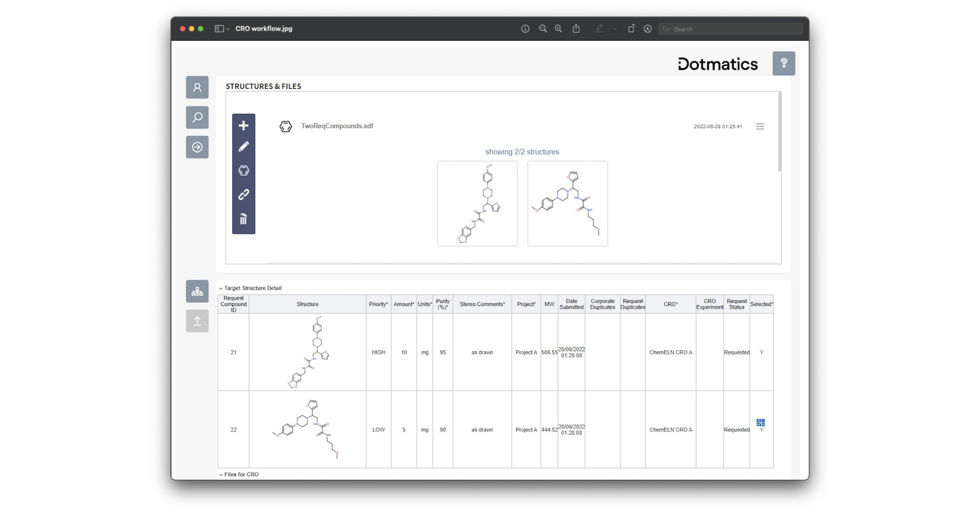Viewport: 980px width, 513px height.
Task: Click the upload icon below hierarchy
Action: click(x=197, y=321)
